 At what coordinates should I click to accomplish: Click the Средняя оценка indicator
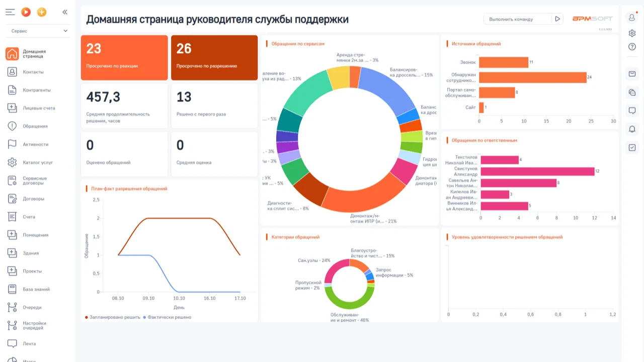pyautogui.click(x=214, y=154)
